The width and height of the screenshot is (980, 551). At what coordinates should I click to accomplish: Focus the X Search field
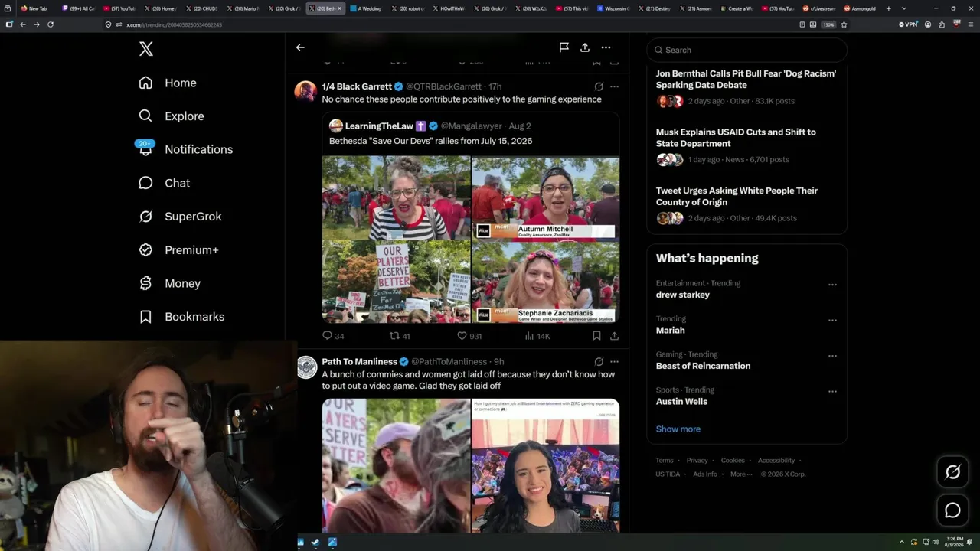click(x=746, y=50)
